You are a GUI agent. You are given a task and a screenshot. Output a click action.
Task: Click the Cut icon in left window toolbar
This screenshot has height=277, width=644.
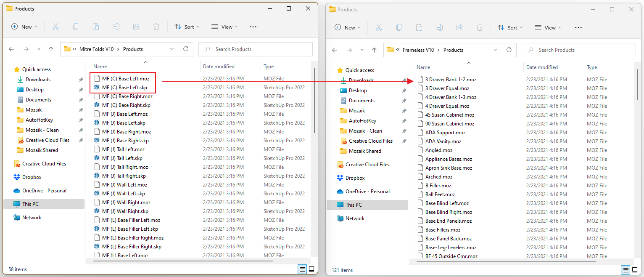pyautogui.click(x=55, y=27)
